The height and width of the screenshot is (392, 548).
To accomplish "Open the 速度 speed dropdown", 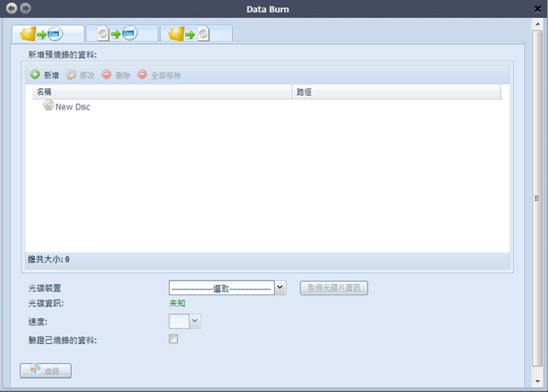I will pyautogui.click(x=195, y=321).
